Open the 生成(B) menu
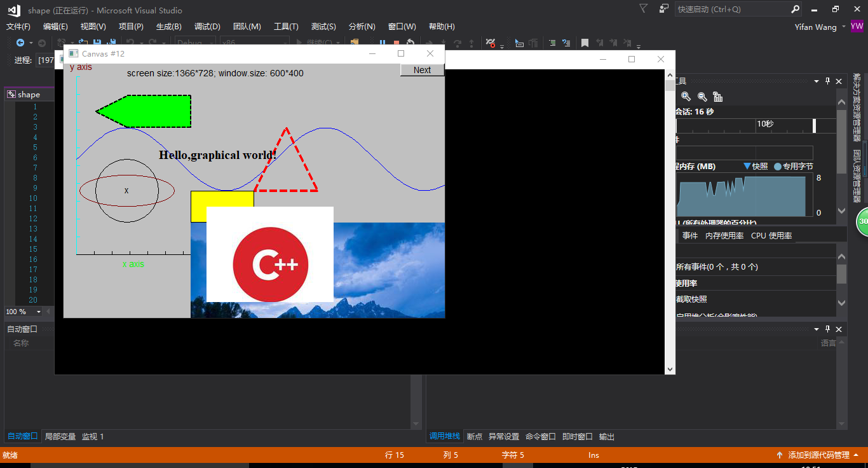 pyautogui.click(x=169, y=27)
